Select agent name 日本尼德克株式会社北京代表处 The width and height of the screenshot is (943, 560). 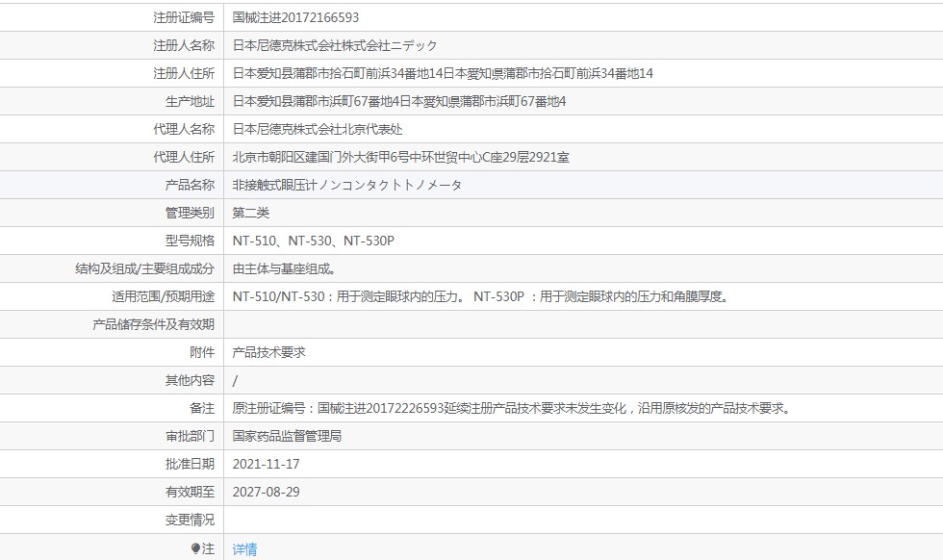coord(318,129)
